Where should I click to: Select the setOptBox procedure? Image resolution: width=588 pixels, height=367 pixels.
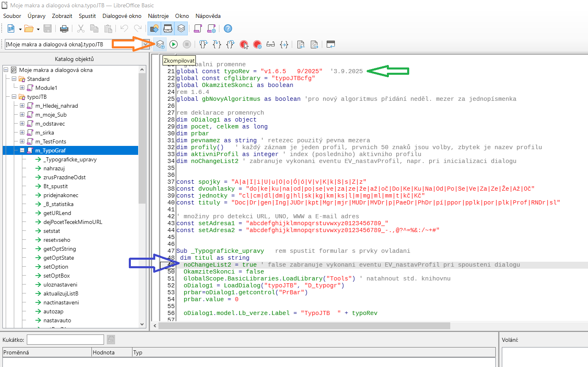tap(56, 276)
